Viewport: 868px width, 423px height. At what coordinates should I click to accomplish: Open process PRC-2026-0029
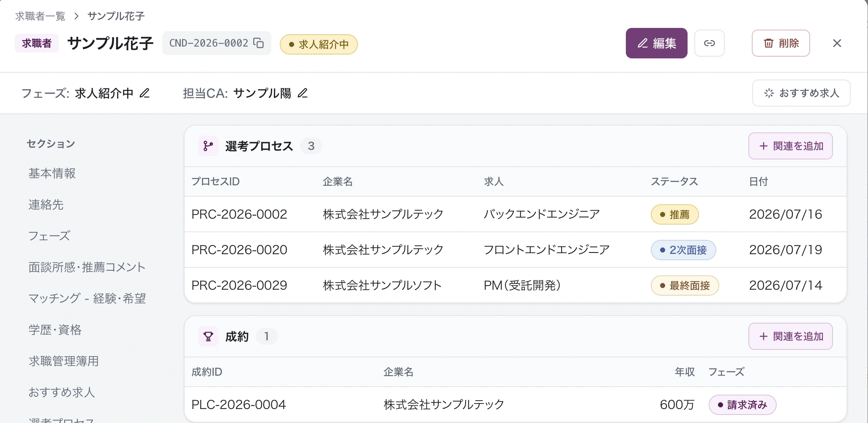239,286
